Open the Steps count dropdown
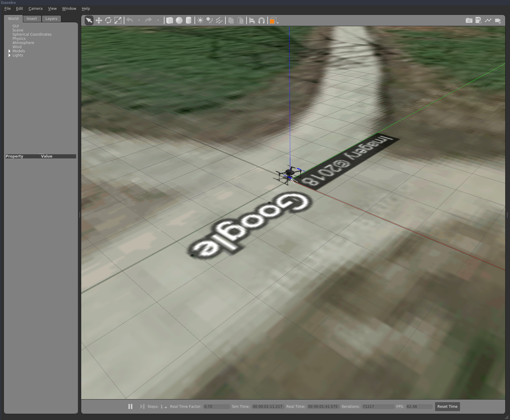This screenshot has width=510, height=420. click(164, 407)
